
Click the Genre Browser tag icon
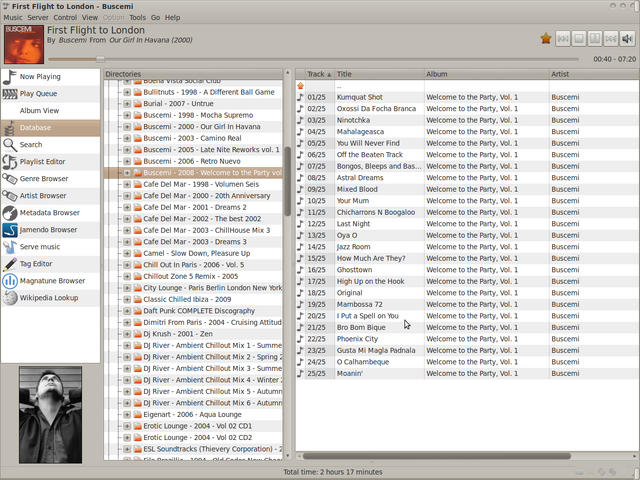[x=10, y=179]
